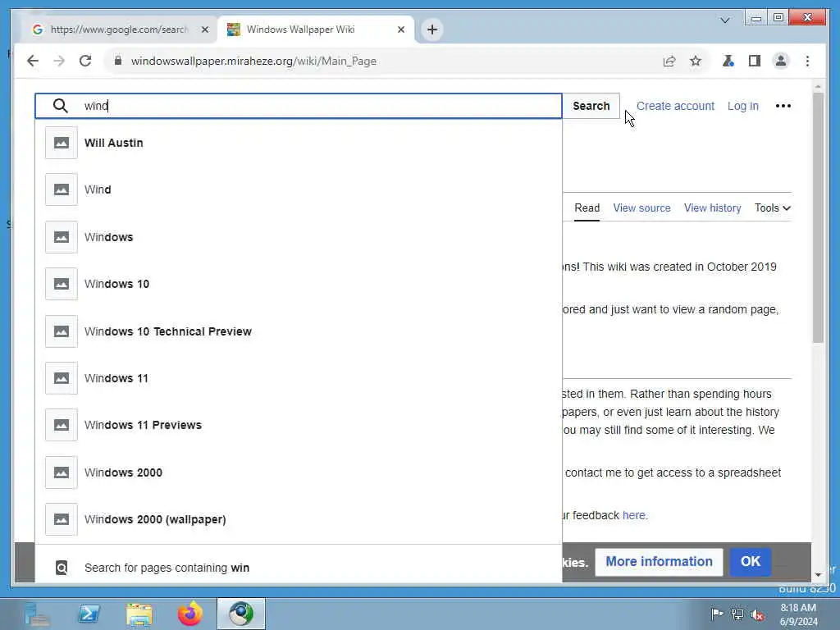The width and height of the screenshot is (840, 630).
Task: Open the View history tab
Action: tap(712, 208)
